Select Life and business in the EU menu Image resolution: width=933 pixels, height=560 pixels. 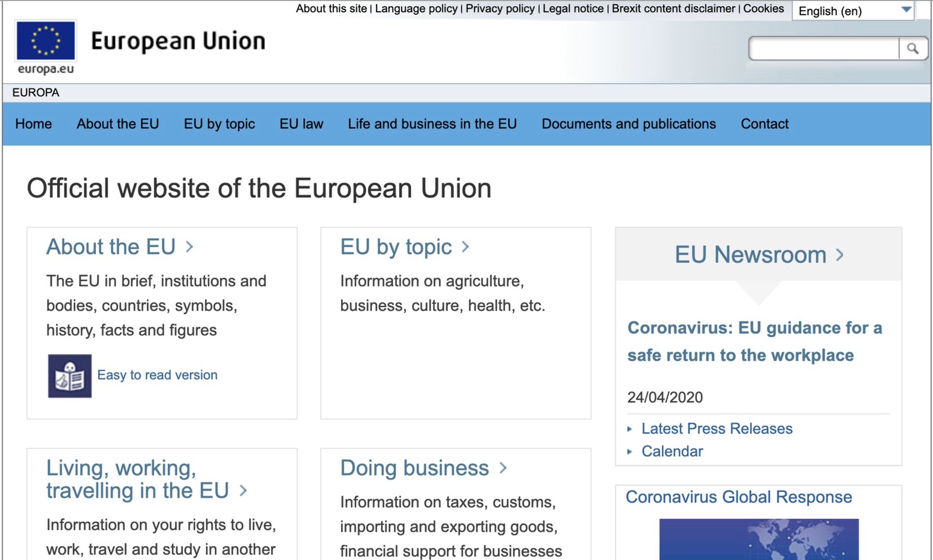click(432, 124)
